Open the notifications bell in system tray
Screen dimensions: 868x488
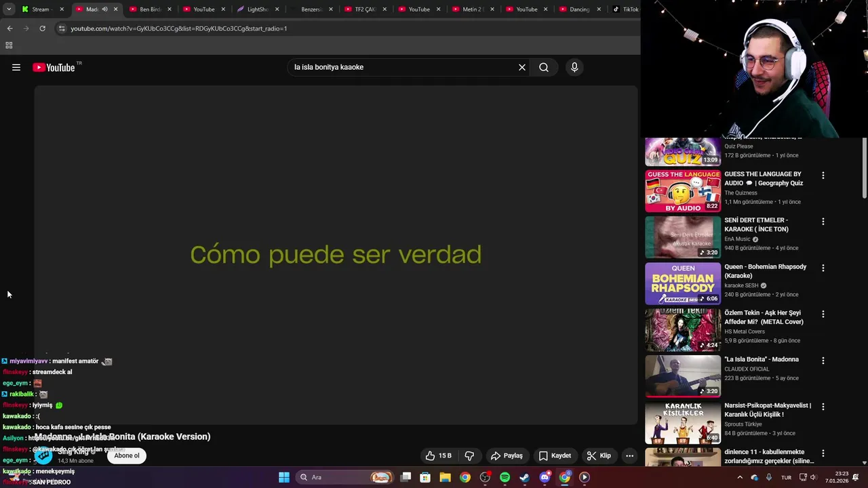click(x=856, y=477)
